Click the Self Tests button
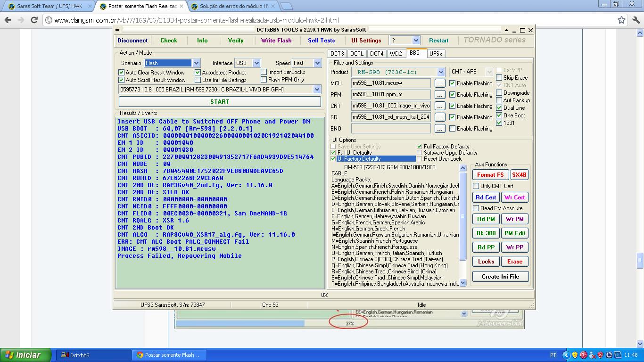Screen dimensions: 644x362 pyautogui.click(x=321, y=41)
